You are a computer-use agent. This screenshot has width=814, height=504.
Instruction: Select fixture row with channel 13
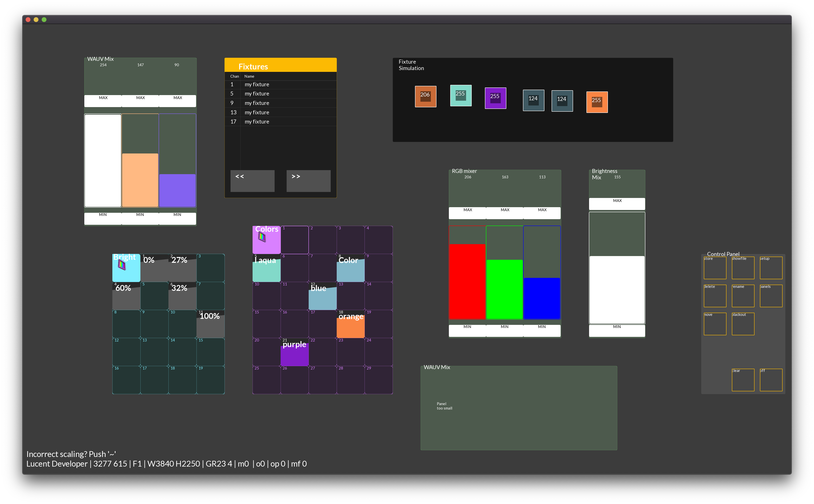280,112
